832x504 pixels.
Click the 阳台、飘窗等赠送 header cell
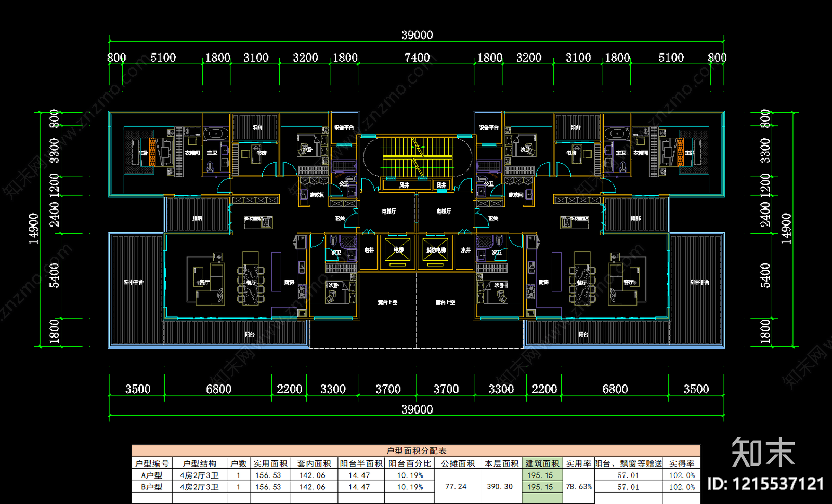coord(628,463)
